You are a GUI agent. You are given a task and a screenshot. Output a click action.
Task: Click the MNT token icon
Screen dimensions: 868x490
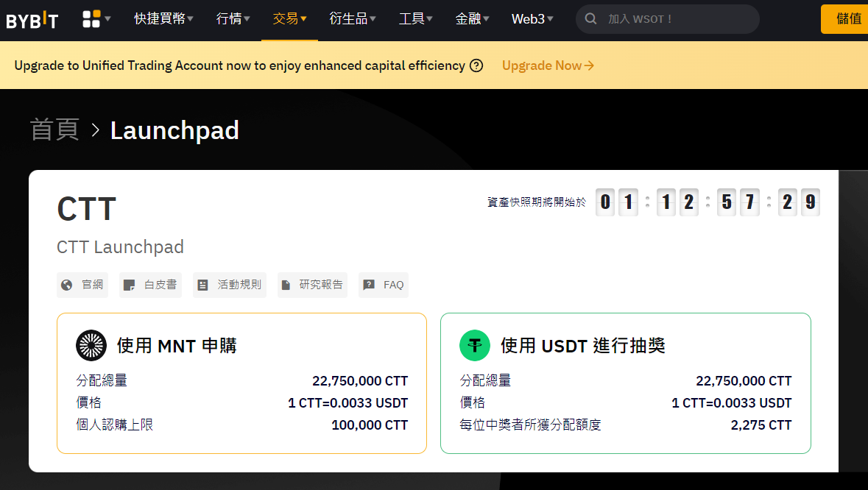point(91,345)
